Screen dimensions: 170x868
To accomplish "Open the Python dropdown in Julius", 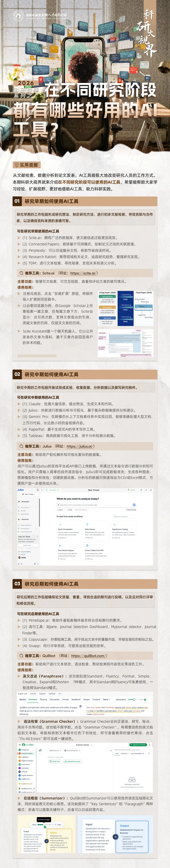I will (x=132, y=490).
